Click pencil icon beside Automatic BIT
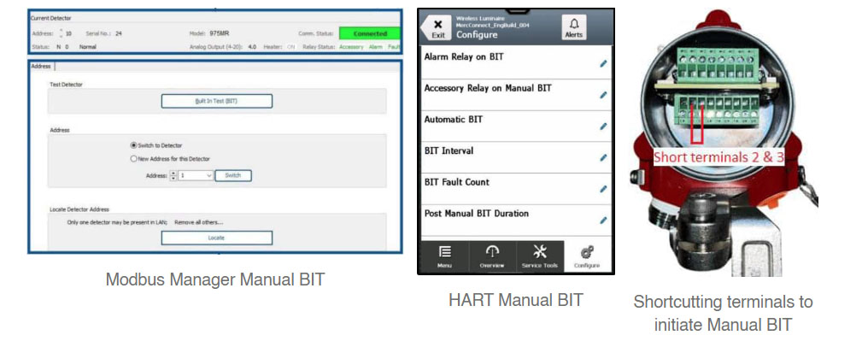Image resolution: width=868 pixels, height=347 pixels. pyautogui.click(x=603, y=126)
